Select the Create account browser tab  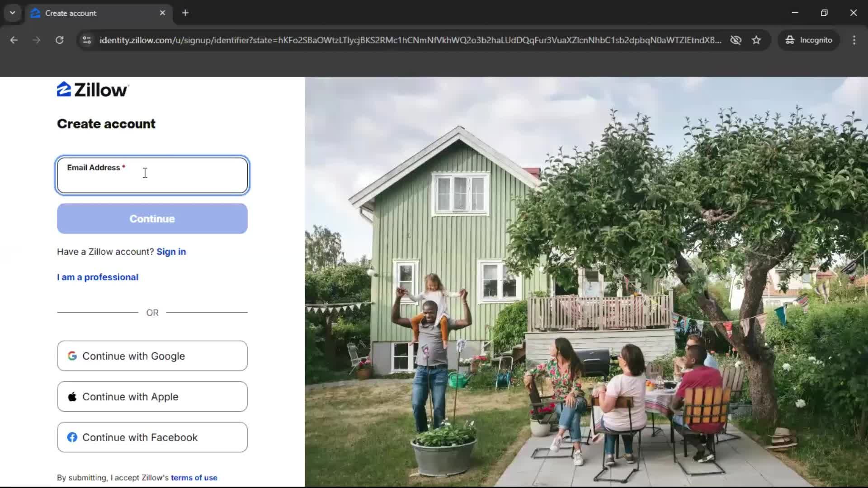[x=81, y=13]
